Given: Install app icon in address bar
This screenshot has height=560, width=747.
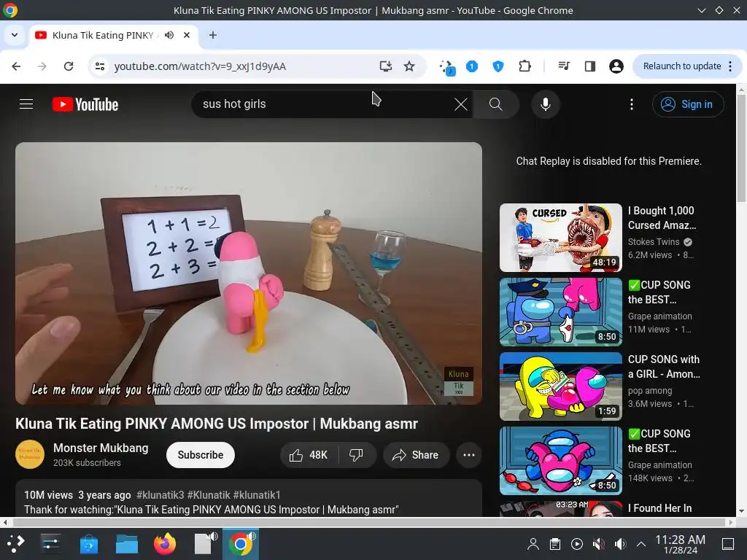Looking at the screenshot, I should (385, 66).
